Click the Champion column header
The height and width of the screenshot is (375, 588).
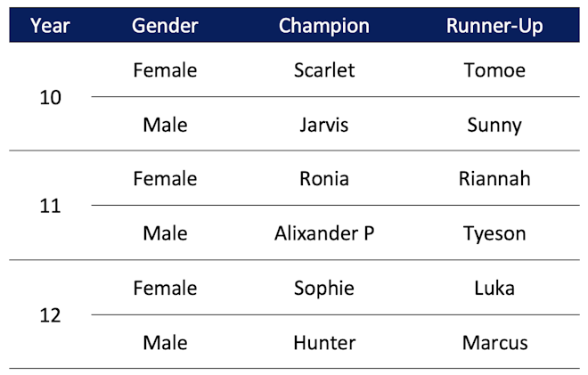(324, 26)
